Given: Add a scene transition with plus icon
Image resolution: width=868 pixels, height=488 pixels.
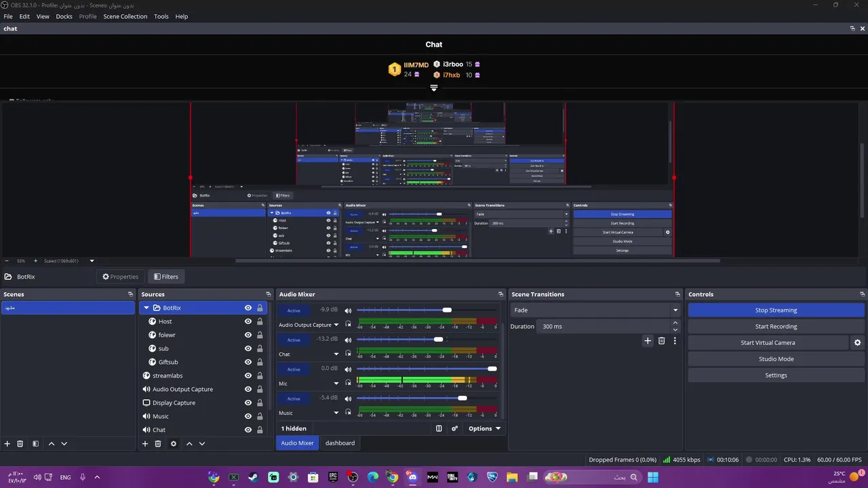Looking at the screenshot, I should tap(648, 341).
